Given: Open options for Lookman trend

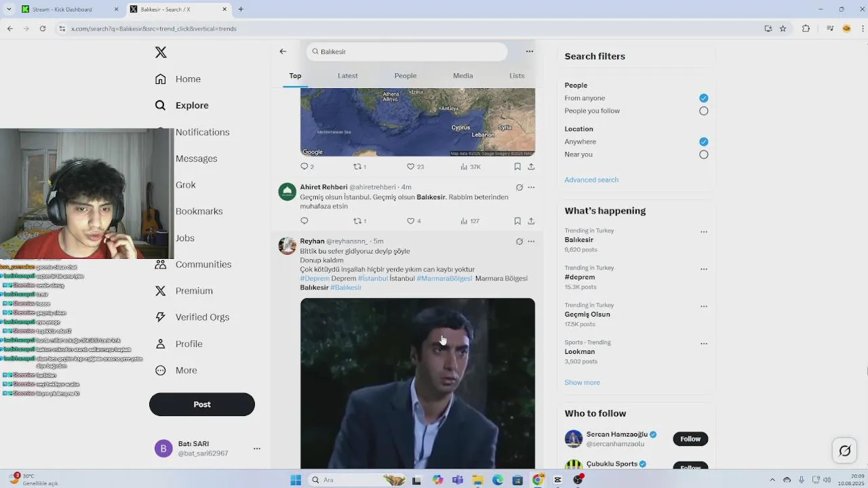Looking at the screenshot, I should click(x=704, y=344).
